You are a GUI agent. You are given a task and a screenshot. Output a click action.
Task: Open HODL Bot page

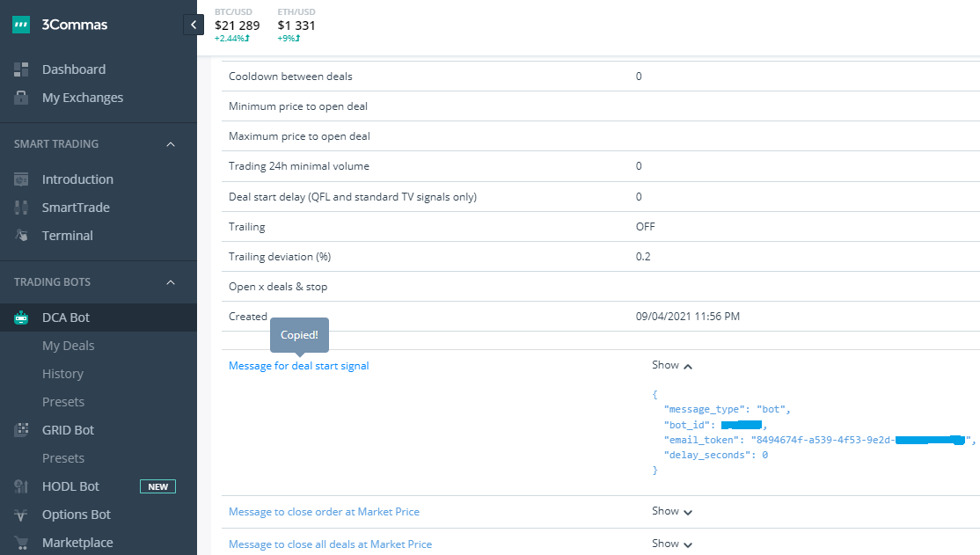coord(70,486)
